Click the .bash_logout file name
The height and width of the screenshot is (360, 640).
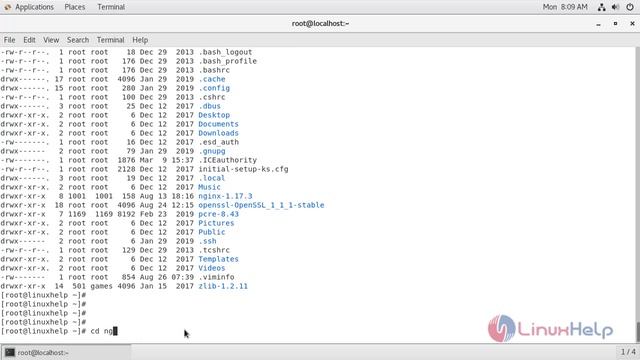[225, 52]
